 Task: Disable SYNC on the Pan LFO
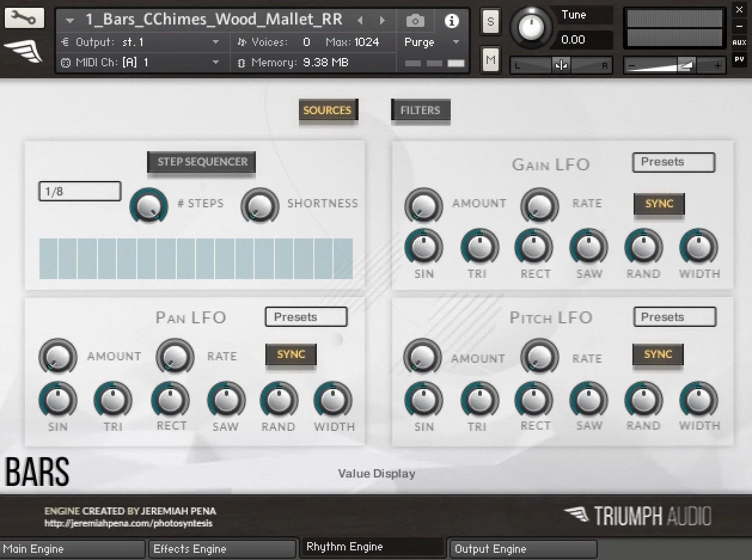coord(291,354)
